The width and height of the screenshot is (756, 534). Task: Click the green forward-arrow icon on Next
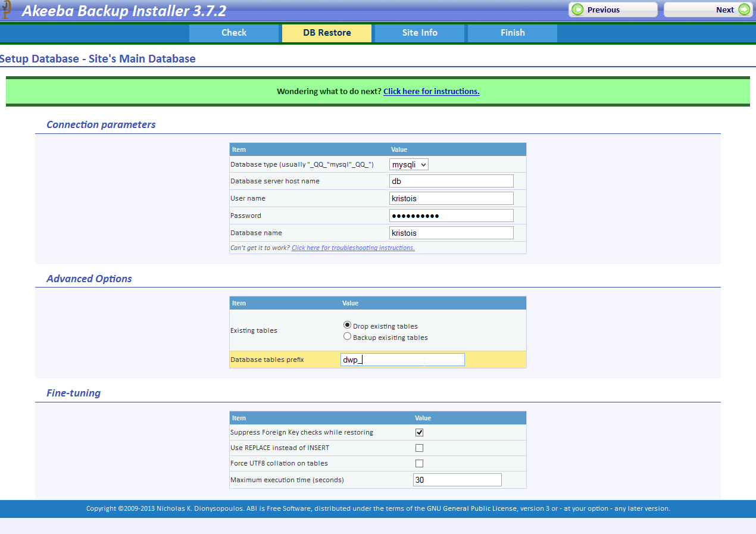[x=744, y=10]
